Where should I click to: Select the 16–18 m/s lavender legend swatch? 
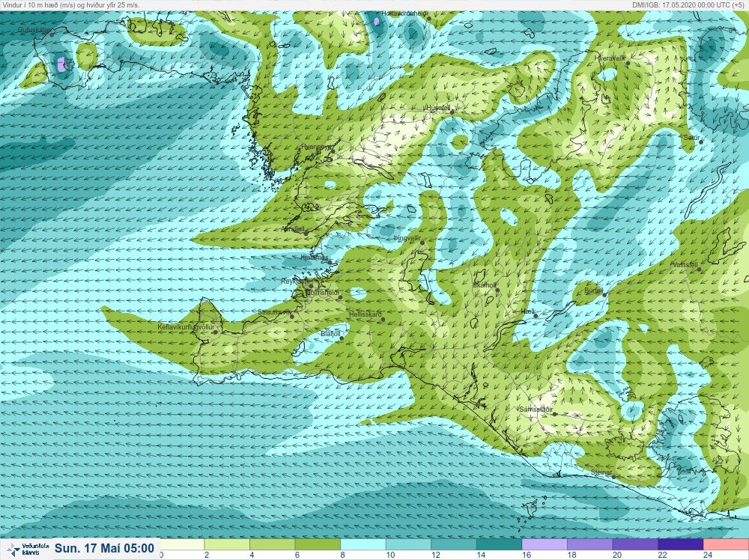545,544
